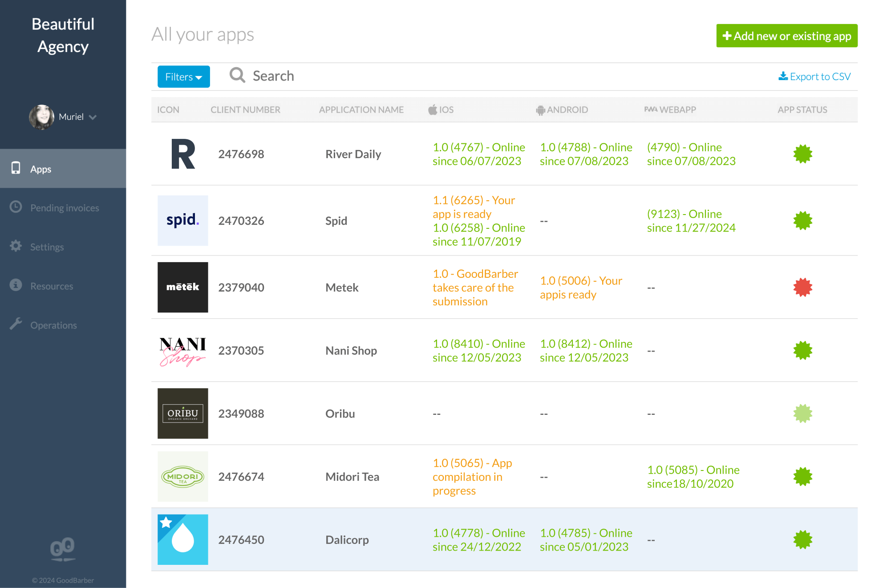Open Settings from the sidebar

pos(47,247)
